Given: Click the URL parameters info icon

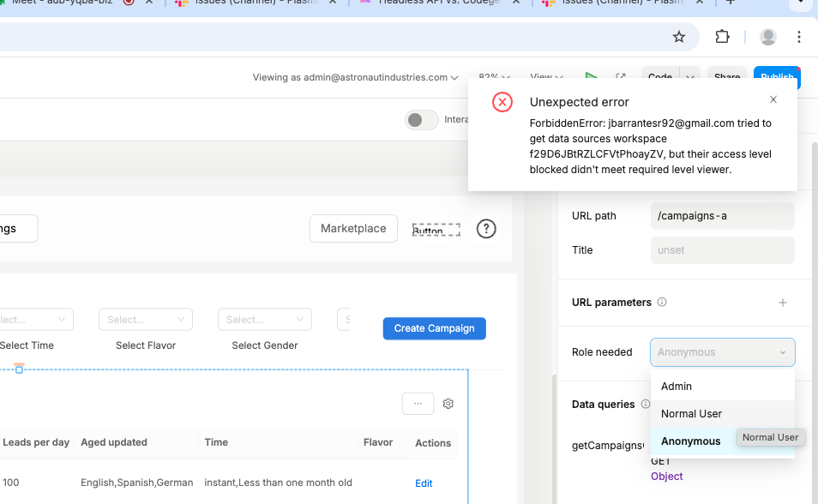Looking at the screenshot, I should 662,303.
